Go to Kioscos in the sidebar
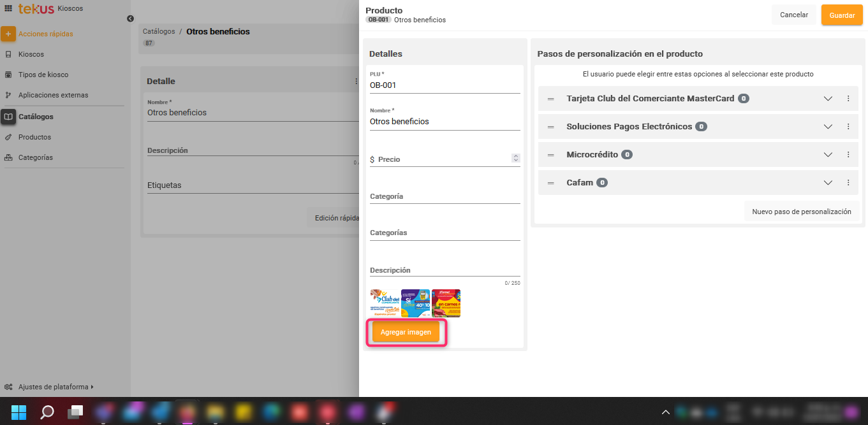The height and width of the screenshot is (425, 868). point(31,54)
